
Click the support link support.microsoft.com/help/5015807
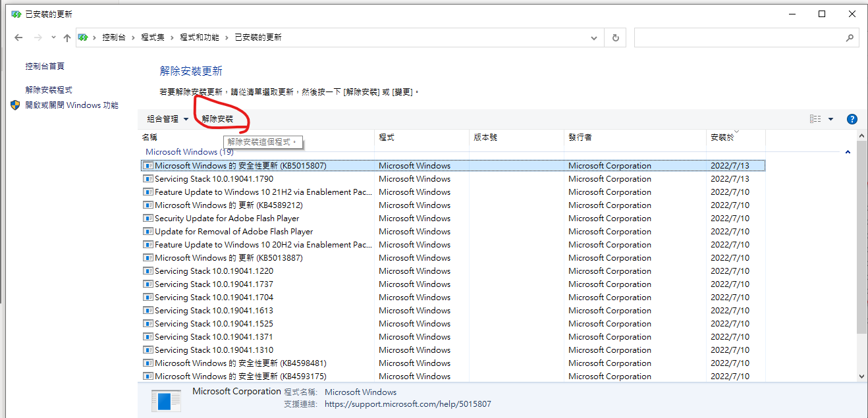(x=408, y=404)
